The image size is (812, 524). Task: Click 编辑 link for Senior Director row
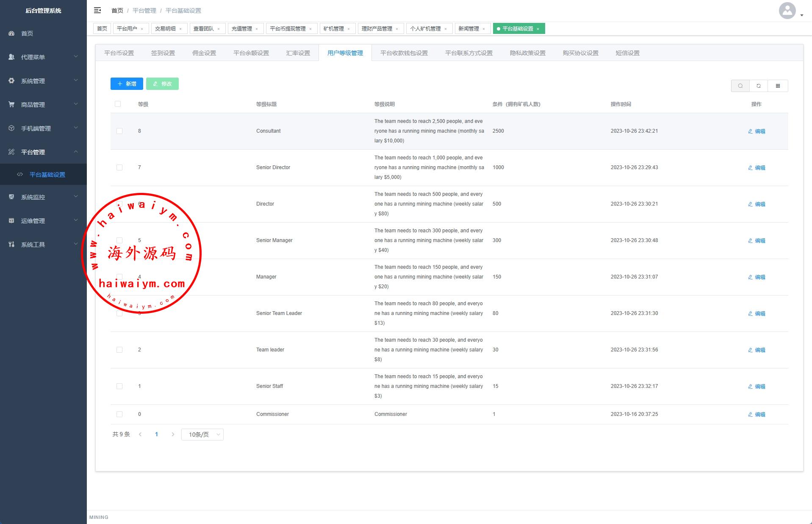point(757,168)
